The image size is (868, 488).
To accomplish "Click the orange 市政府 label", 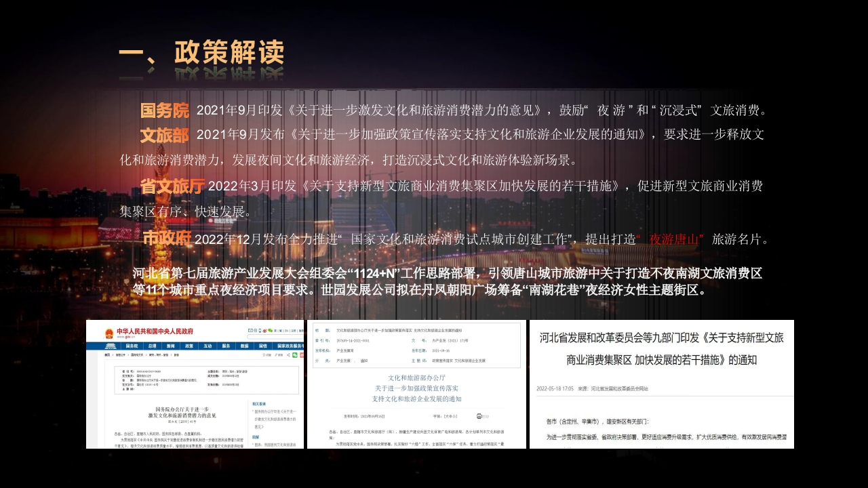I will 167,239.
